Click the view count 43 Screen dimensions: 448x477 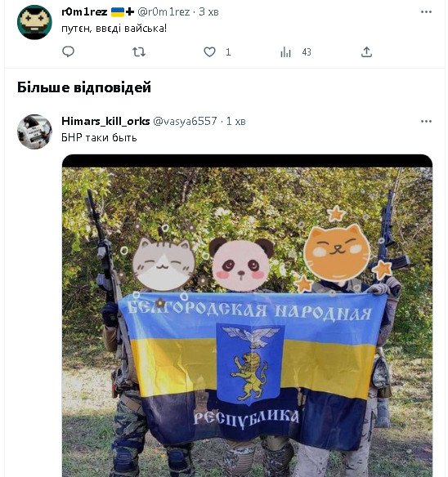(x=307, y=52)
